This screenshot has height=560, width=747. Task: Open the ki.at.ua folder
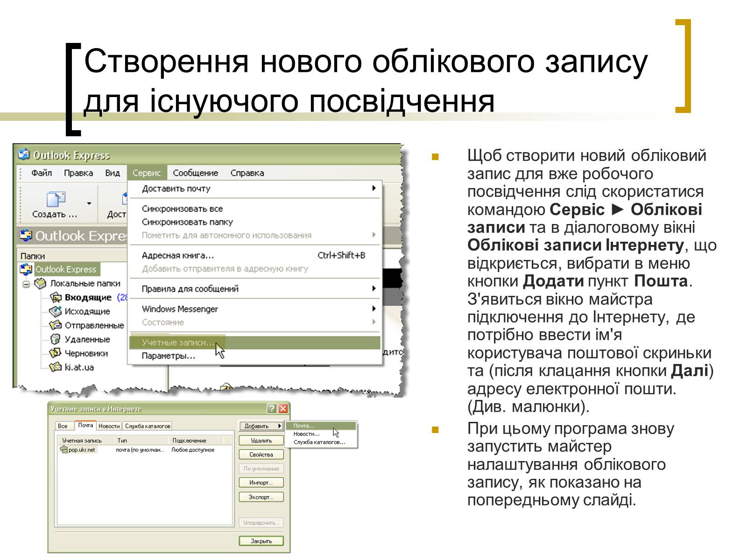click(x=79, y=367)
